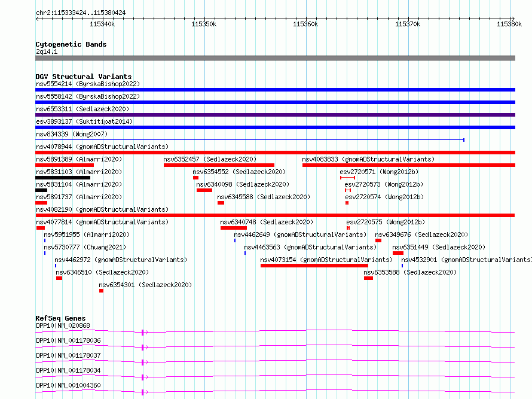Select esv3893137 (Suktitipat2014) variant label
The image size is (532, 399).
84,121
